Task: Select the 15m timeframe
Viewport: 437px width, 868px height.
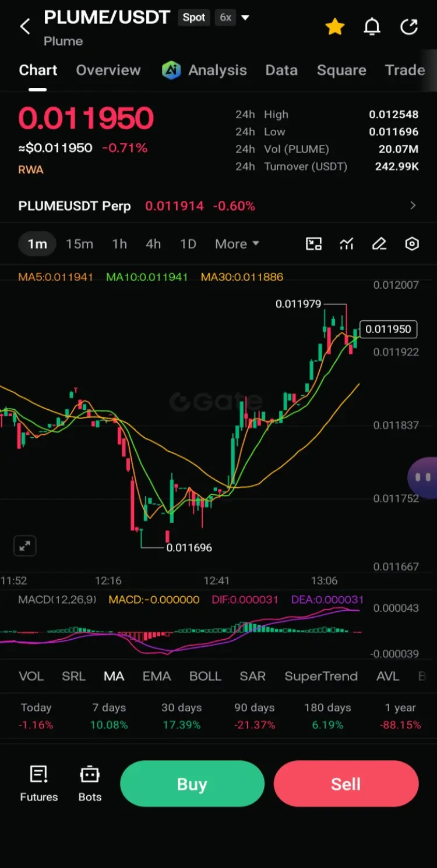Action: 79,244
